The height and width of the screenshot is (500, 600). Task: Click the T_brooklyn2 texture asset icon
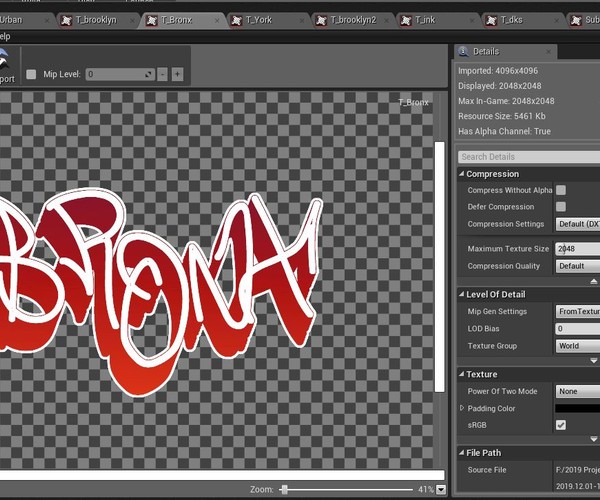click(321, 21)
